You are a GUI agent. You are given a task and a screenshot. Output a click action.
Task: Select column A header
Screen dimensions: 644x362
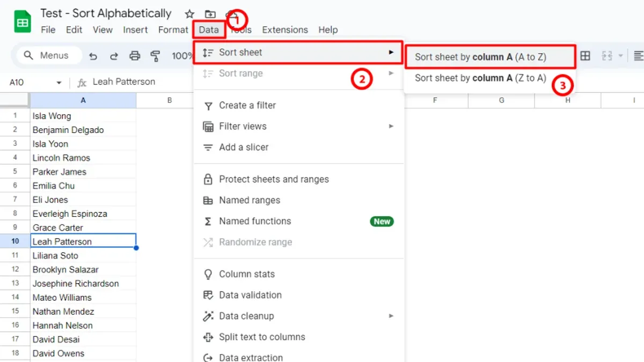tap(83, 100)
